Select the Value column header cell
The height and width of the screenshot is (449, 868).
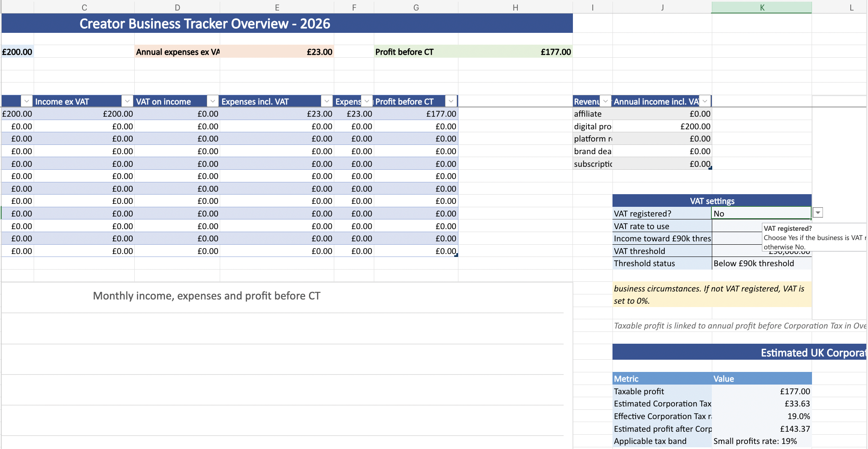[762, 379]
